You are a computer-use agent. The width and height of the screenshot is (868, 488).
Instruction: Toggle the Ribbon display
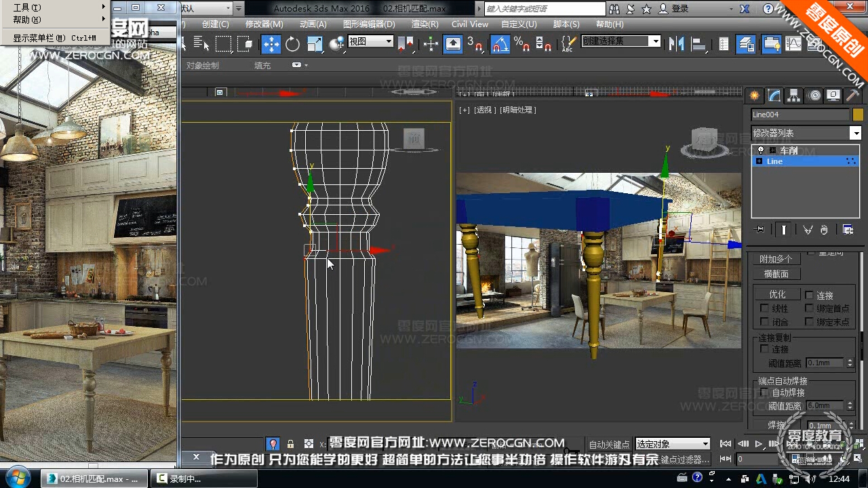(772, 45)
